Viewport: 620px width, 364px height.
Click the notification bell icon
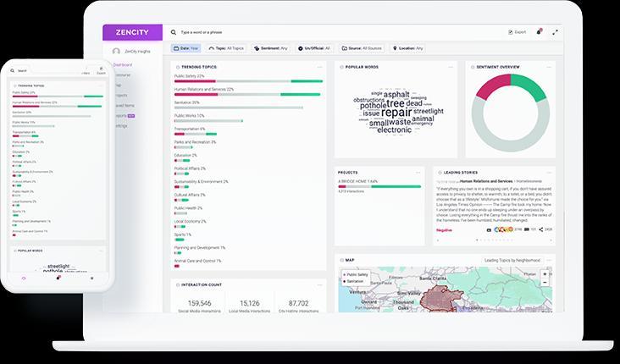pos(539,32)
